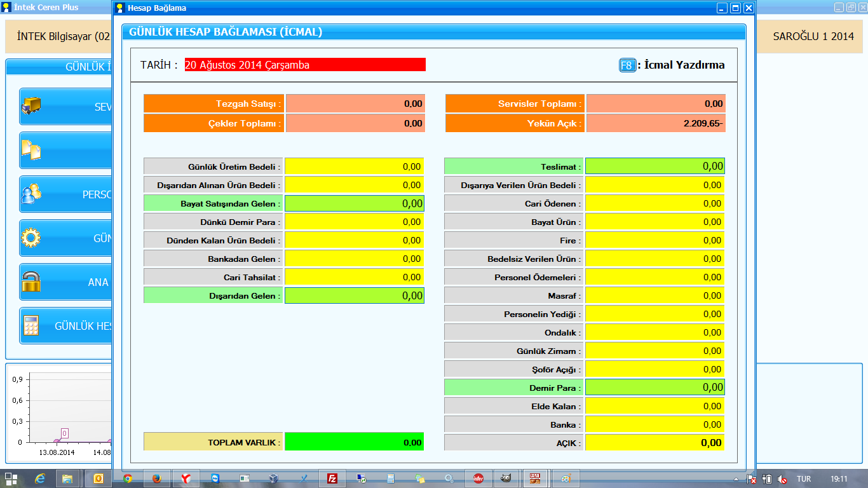Open FileZilla from the taskbar
868x488 pixels.
click(x=332, y=478)
